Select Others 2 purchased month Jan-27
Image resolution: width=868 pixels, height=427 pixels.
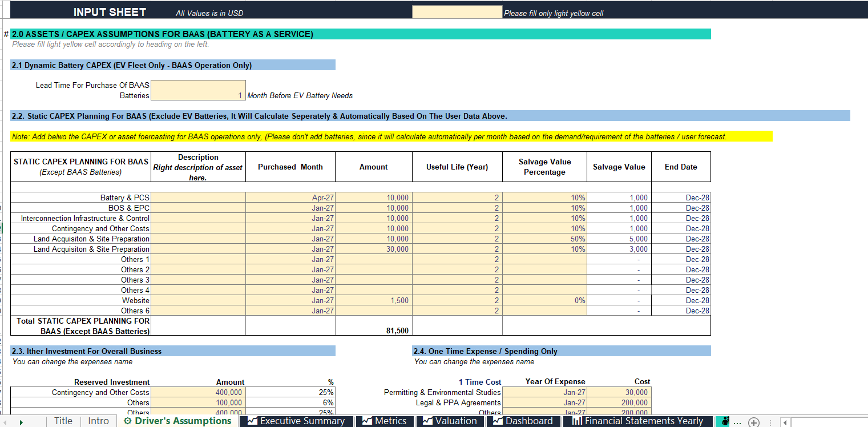click(290, 269)
